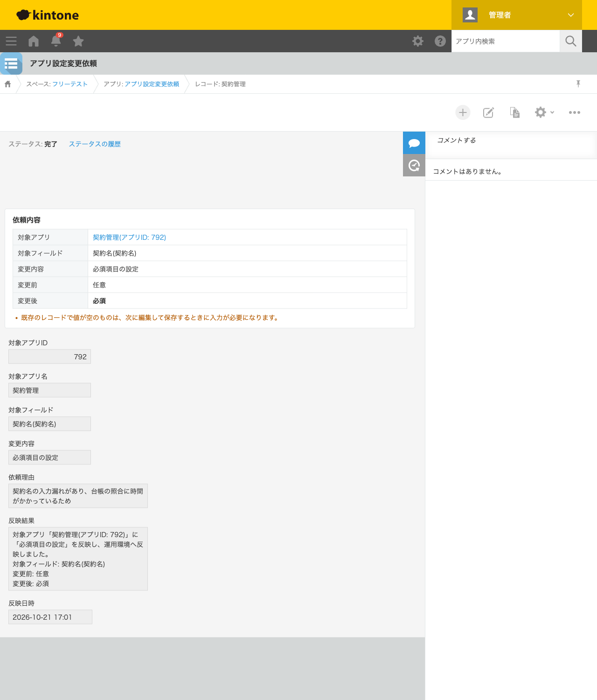Open the hamburger navigation menu
The width and height of the screenshot is (597, 700).
pyautogui.click(x=11, y=41)
